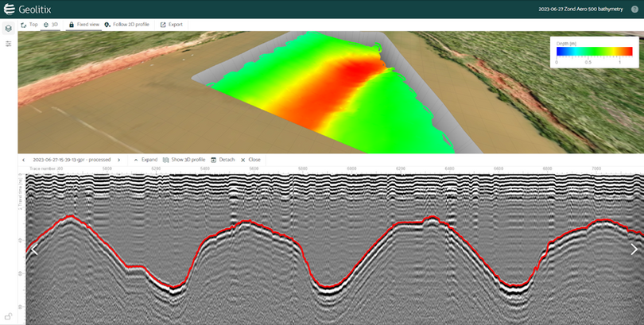Pan radargram right with white arrow
The image size is (644, 325).
pos(634,250)
